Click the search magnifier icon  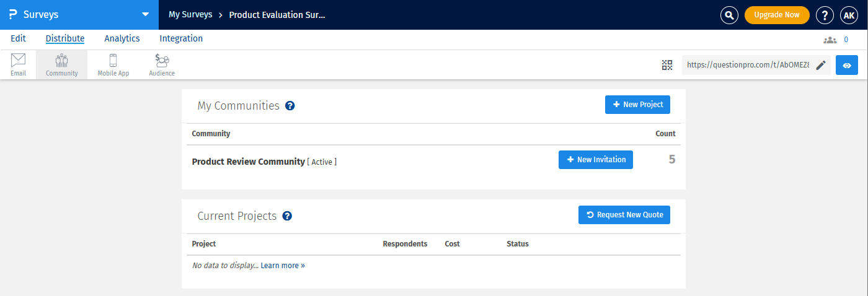coord(730,15)
